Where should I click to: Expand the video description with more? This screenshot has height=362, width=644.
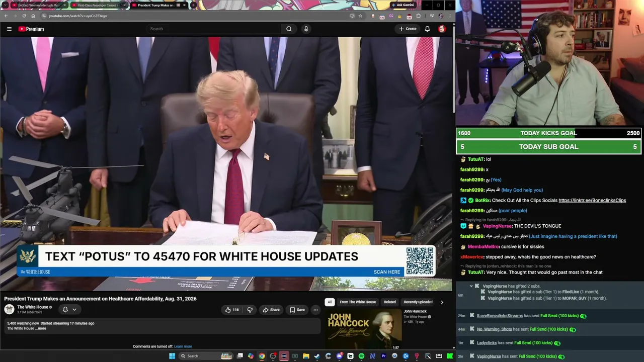click(41, 328)
